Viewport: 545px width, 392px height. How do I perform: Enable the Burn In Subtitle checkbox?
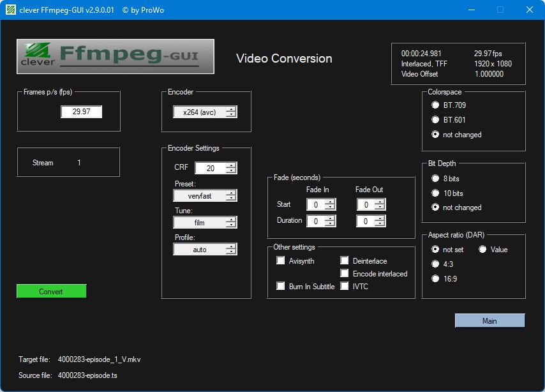(x=281, y=286)
